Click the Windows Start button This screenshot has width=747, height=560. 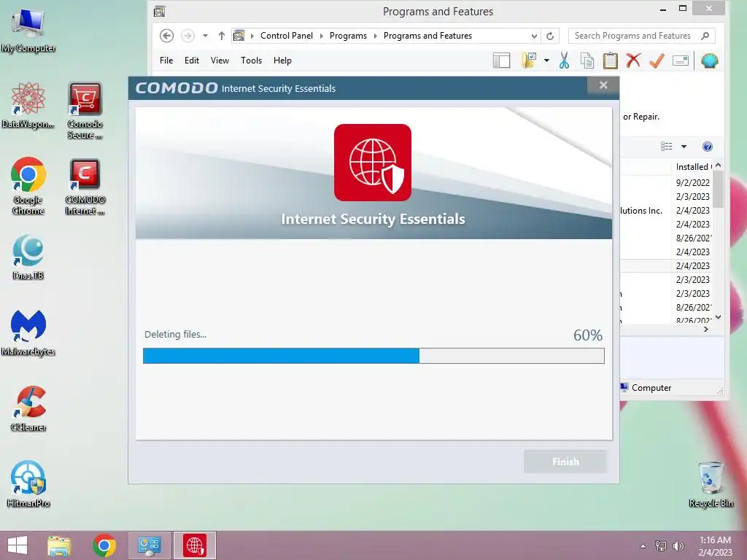(18, 545)
